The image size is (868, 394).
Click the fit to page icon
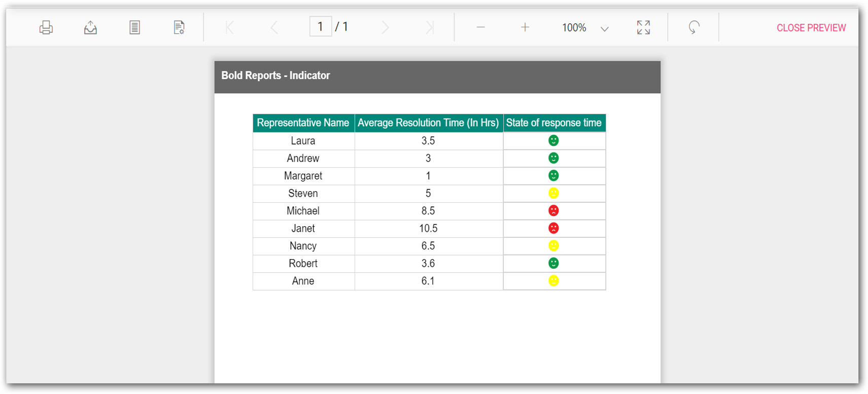point(643,27)
